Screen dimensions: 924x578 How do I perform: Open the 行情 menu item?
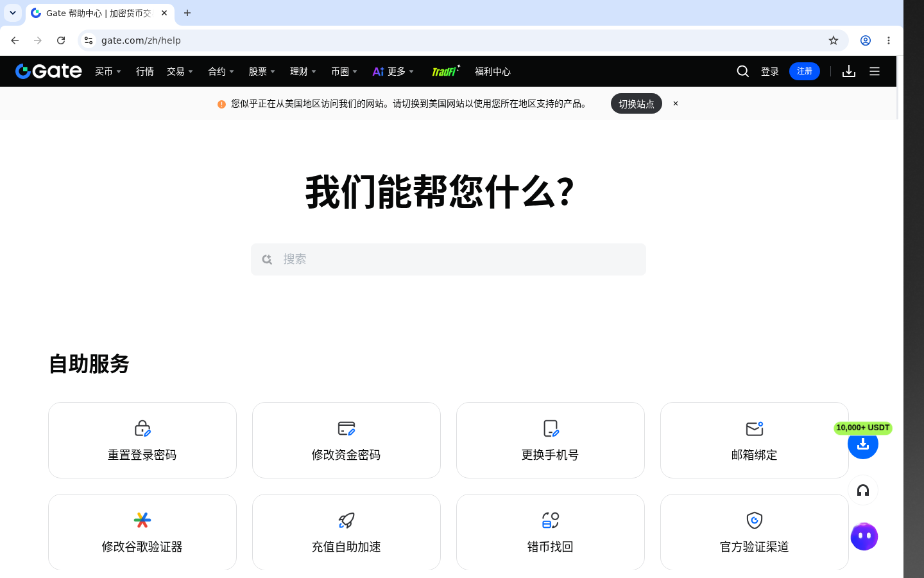[x=145, y=71]
